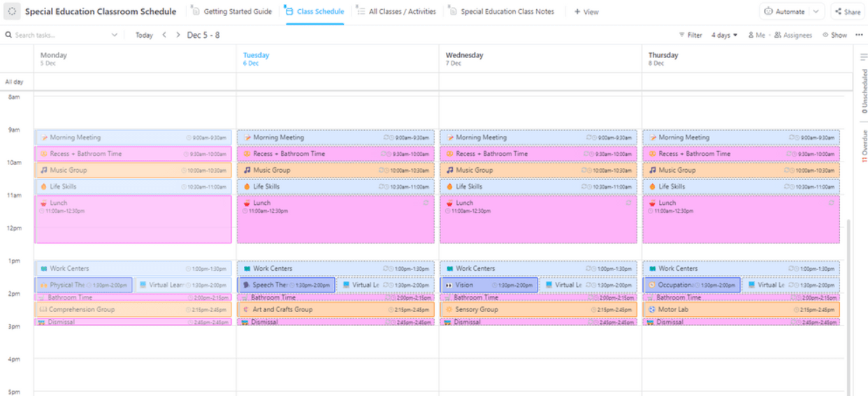Open the three-dot more options menu

(859, 35)
